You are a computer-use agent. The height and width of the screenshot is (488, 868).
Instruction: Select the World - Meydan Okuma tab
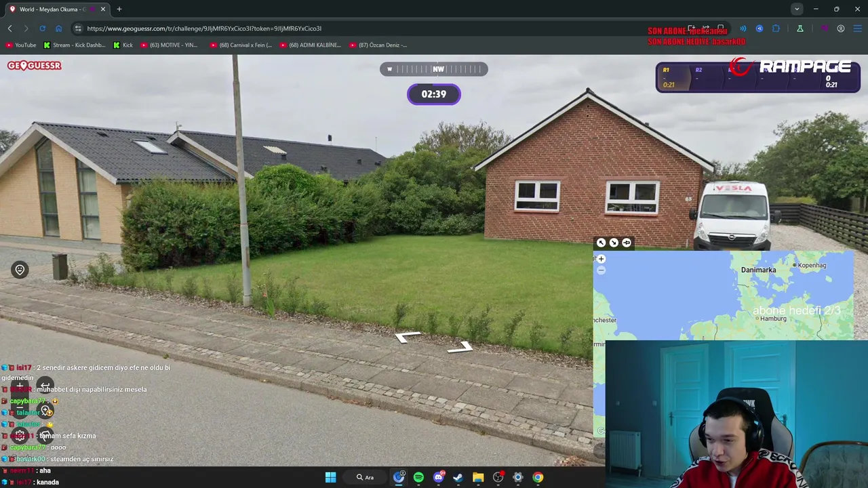coord(58,9)
